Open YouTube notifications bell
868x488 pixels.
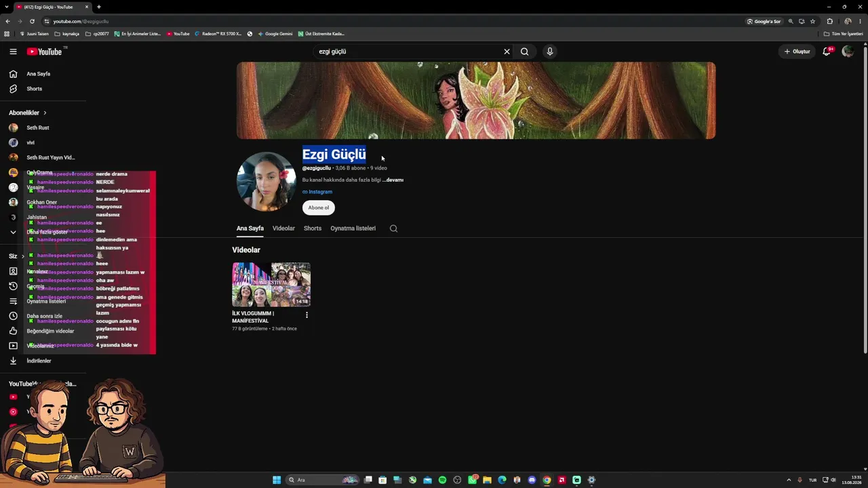tap(827, 52)
